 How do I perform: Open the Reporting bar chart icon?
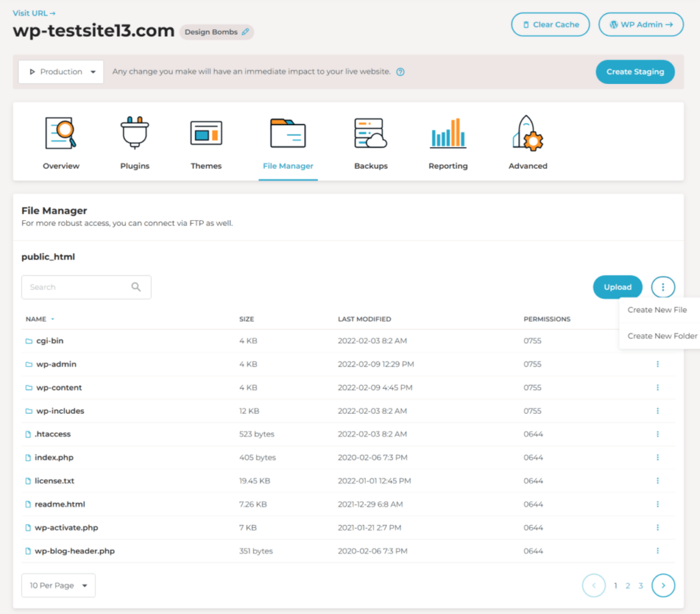tap(448, 133)
